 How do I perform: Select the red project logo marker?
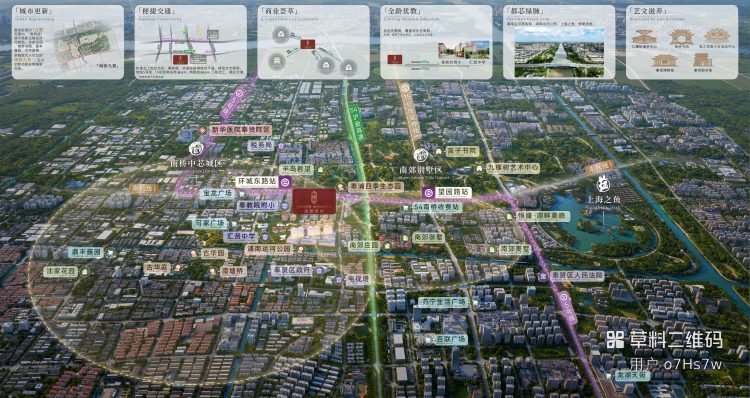(314, 201)
